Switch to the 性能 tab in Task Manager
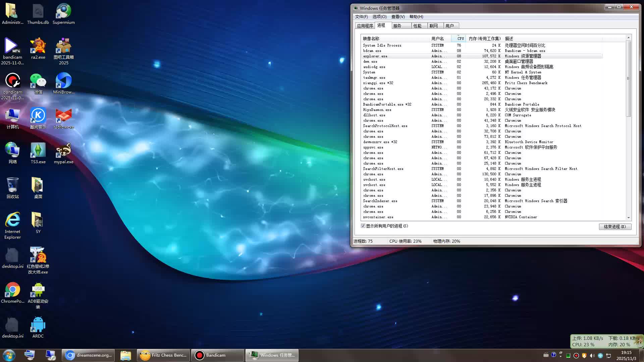The width and height of the screenshot is (644, 362). pos(418,25)
